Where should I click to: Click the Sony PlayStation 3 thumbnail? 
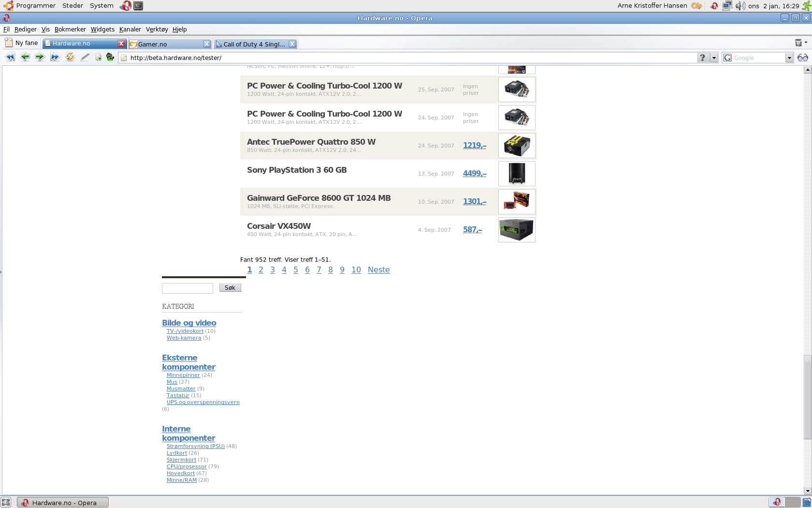coord(517,174)
